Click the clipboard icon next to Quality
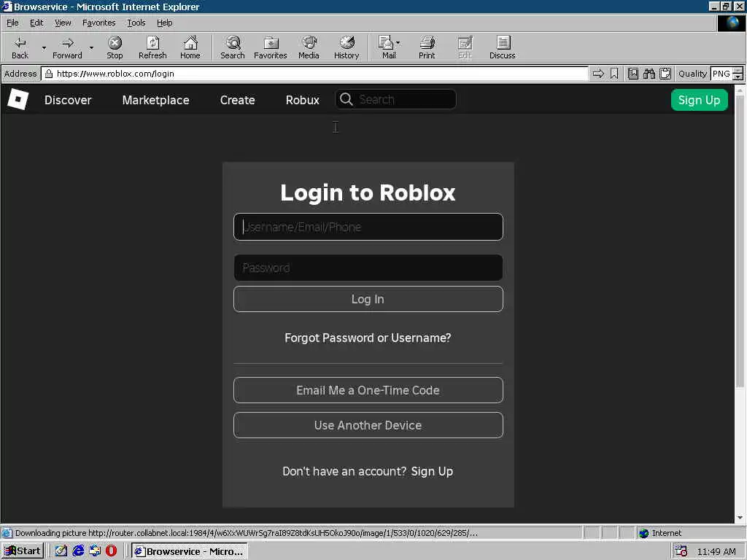The image size is (747, 560). pyautogui.click(x=665, y=74)
